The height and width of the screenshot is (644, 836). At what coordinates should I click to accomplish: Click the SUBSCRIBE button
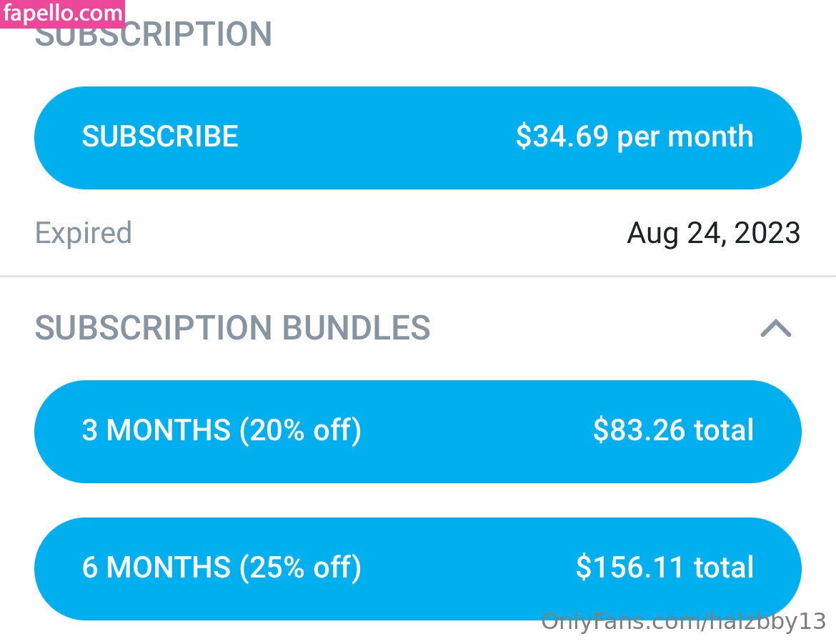tap(418, 138)
